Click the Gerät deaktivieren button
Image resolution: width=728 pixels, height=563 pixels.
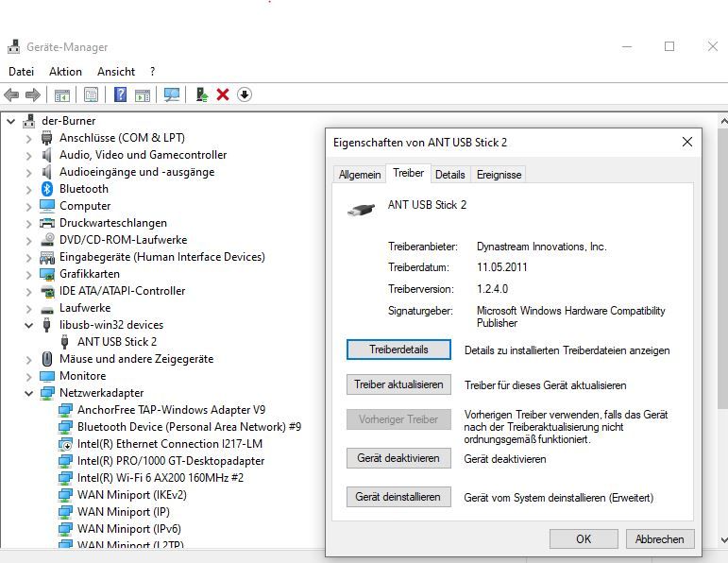(x=398, y=459)
